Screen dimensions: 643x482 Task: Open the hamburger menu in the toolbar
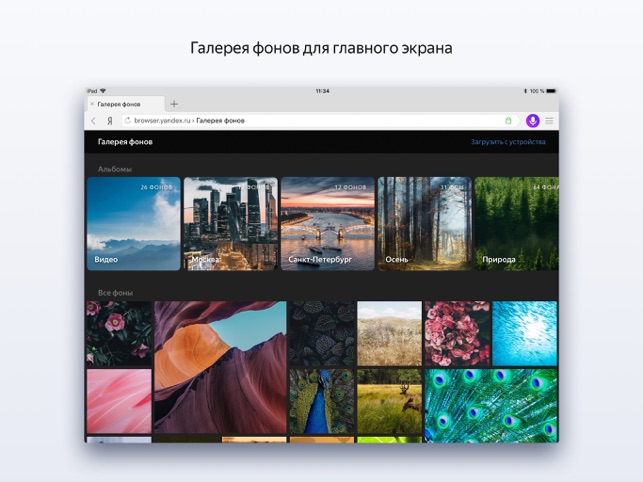click(x=549, y=121)
